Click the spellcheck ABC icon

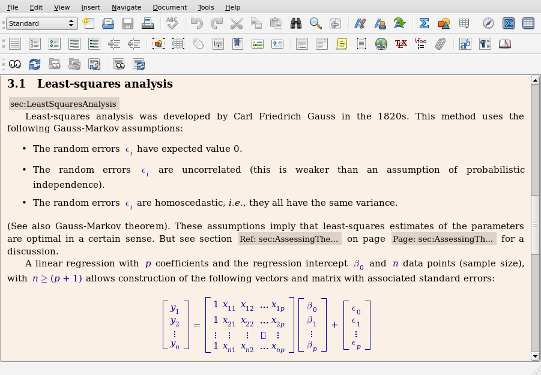click(172, 23)
